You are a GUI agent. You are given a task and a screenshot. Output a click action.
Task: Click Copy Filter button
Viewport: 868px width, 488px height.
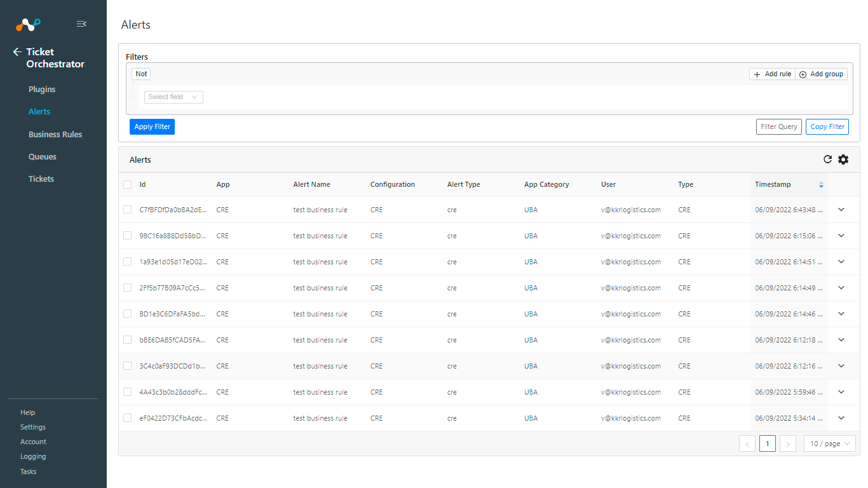coord(827,126)
